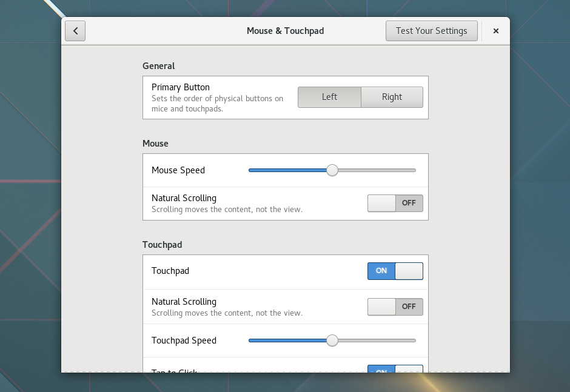Screen dimensions: 570x392
Task: Go back using the back arrow
Action: [75, 30]
